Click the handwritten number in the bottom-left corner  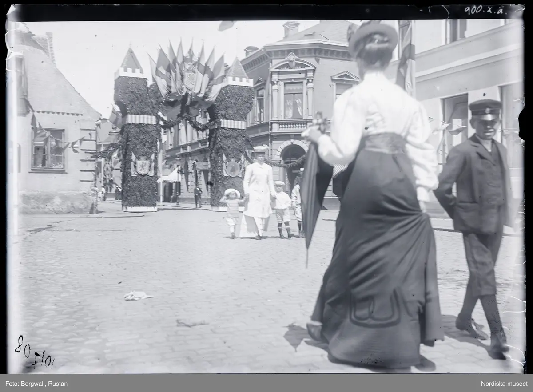(x=34, y=353)
